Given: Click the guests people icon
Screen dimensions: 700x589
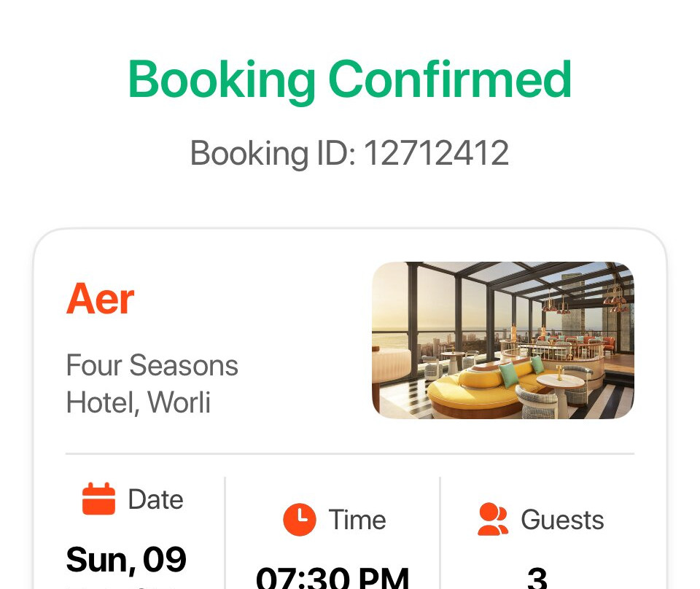Looking at the screenshot, I should pos(493,520).
